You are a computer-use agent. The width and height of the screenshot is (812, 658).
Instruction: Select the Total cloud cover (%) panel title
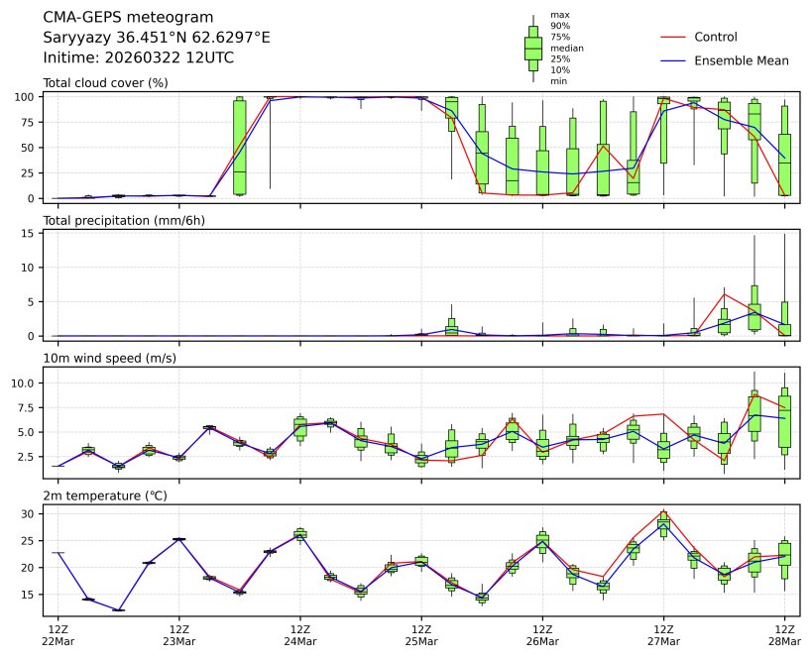pyautogui.click(x=105, y=82)
